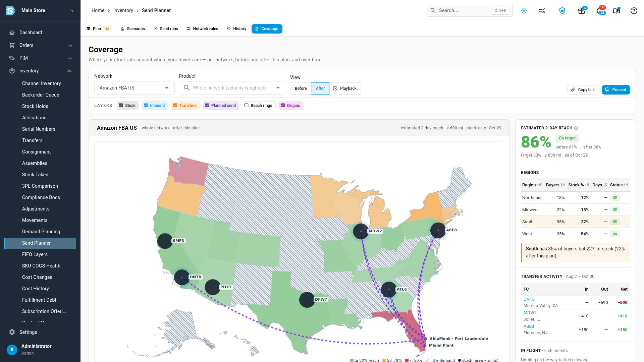Click the Buyers column help icon
Image resolution: width=644 pixels, height=362 pixels.
pos(563,185)
